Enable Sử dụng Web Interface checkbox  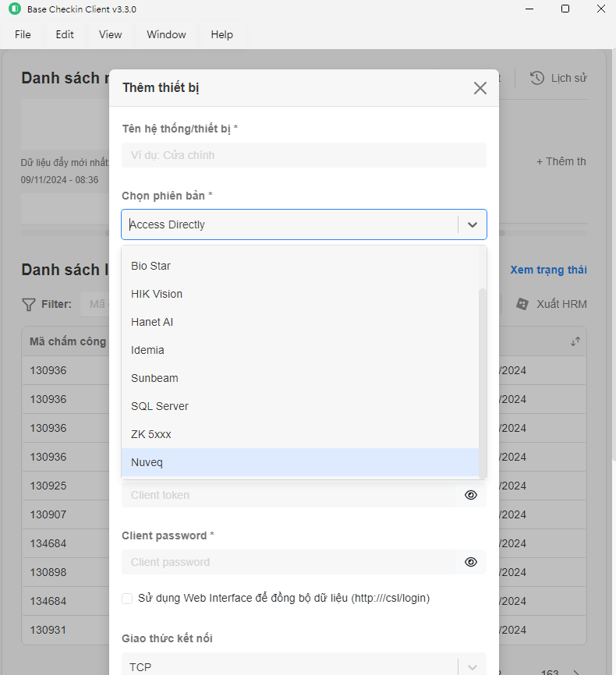[127, 599]
